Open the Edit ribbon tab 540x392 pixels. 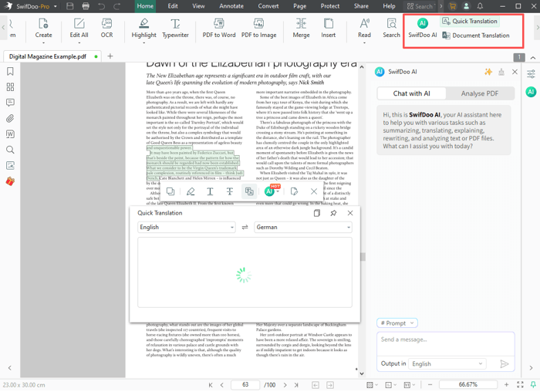[x=173, y=6]
